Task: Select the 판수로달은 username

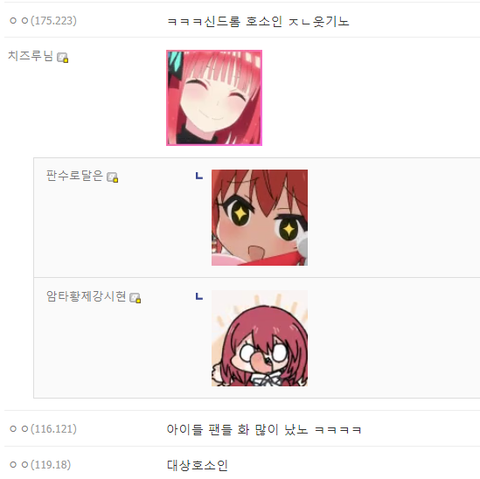Action: (x=74, y=176)
